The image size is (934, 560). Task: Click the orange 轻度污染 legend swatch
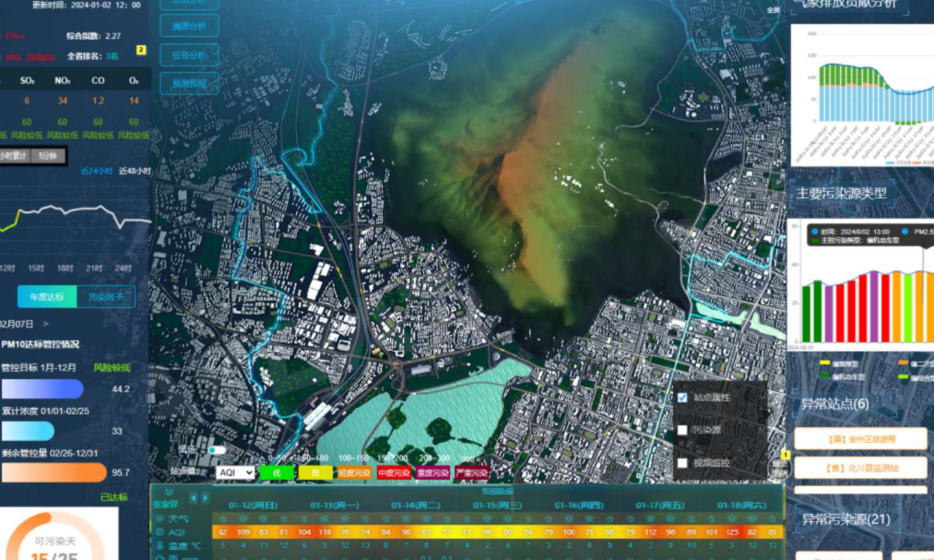[x=354, y=473]
